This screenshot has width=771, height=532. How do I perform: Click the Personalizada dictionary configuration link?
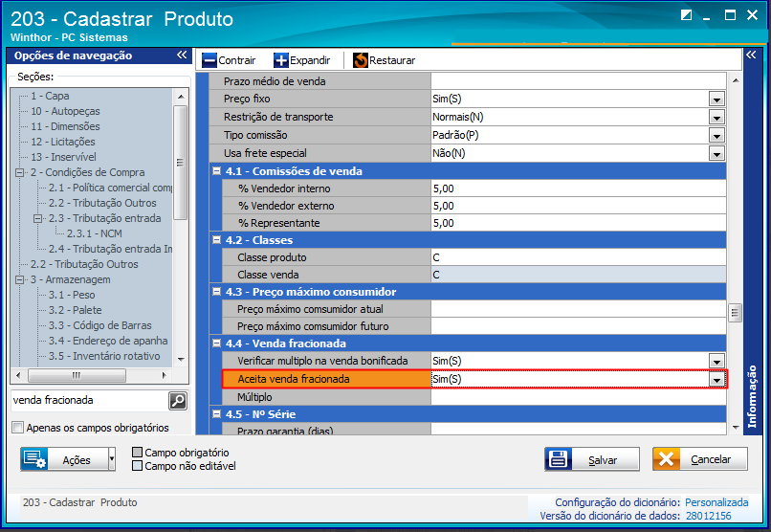716,502
